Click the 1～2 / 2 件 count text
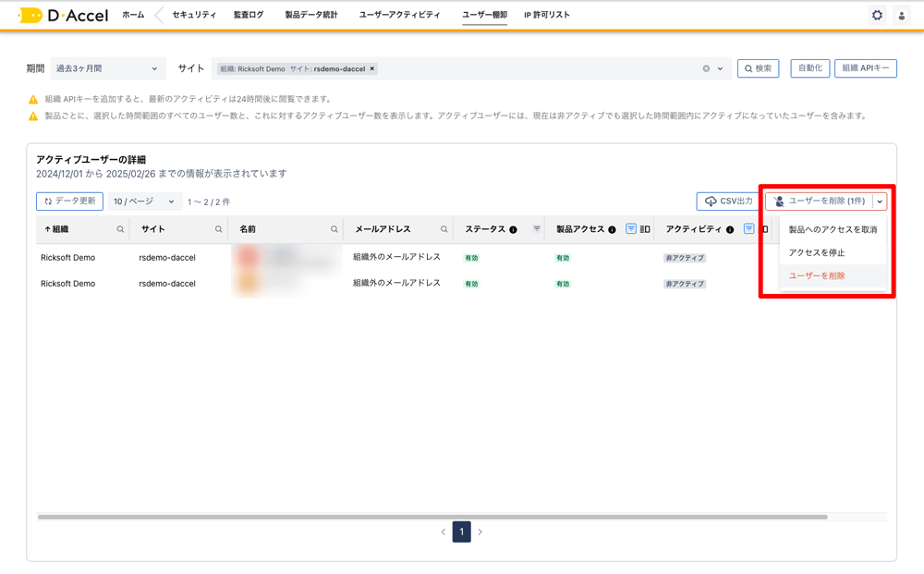This screenshot has height=574, width=924. click(x=209, y=202)
